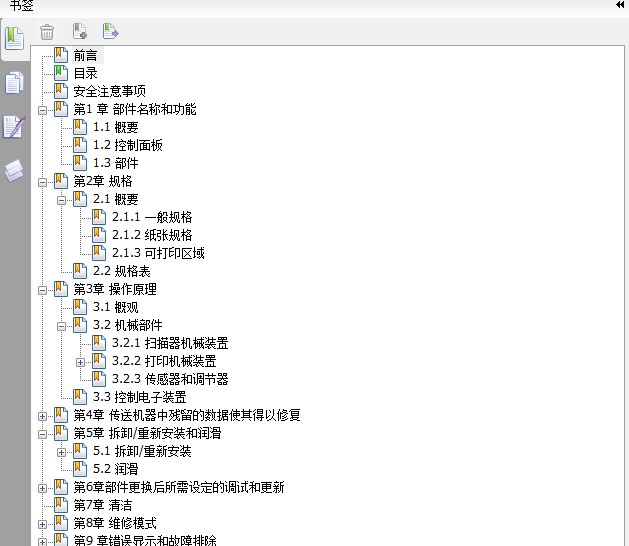Screen dimensions: 629x546
Task: Open 3.2.1 扫描器机械装置 bookmark
Action: [170, 343]
